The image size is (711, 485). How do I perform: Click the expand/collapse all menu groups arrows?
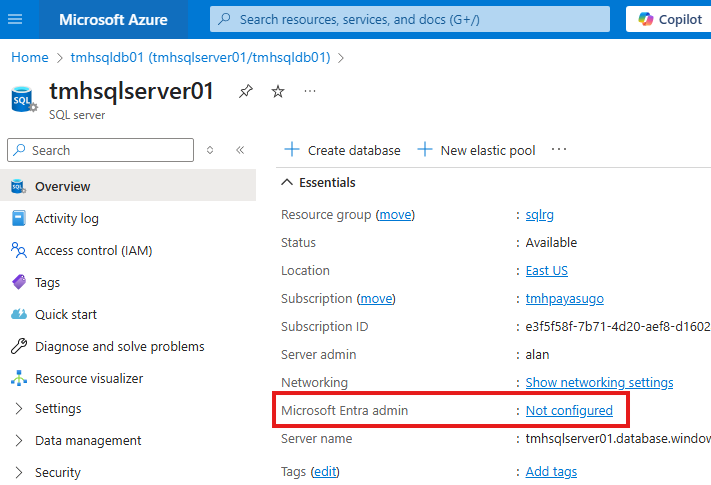pyautogui.click(x=210, y=150)
